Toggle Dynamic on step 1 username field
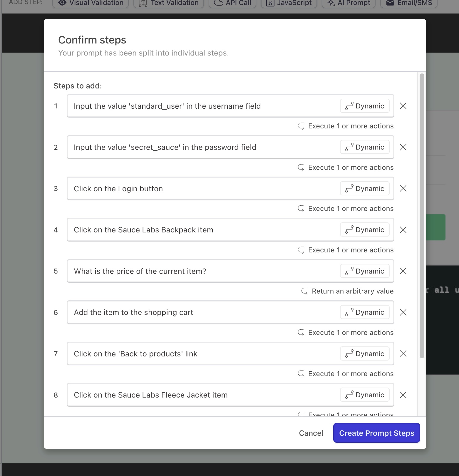 (365, 106)
